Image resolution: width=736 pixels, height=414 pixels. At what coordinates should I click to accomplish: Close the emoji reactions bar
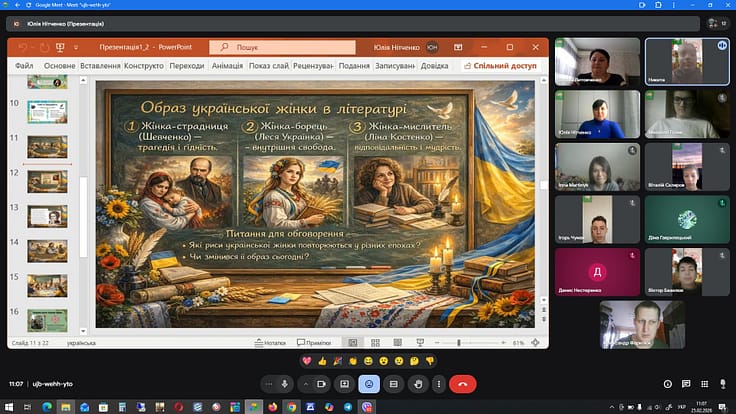369,383
